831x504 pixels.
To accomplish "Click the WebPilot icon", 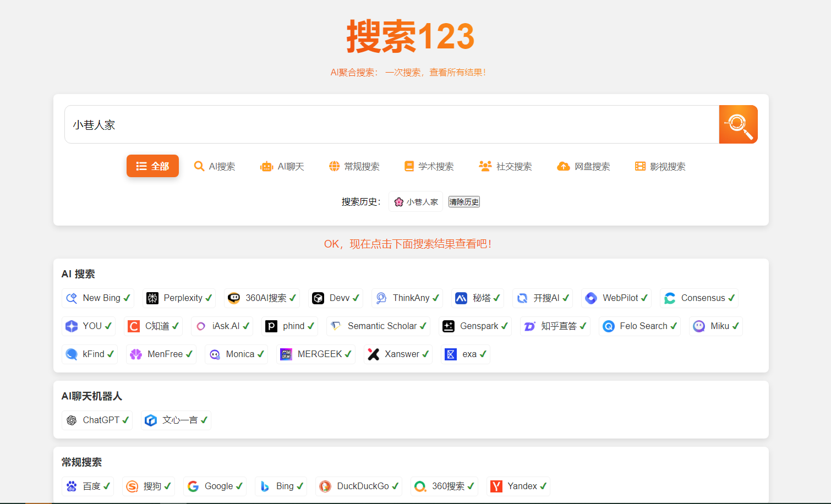I will [591, 298].
